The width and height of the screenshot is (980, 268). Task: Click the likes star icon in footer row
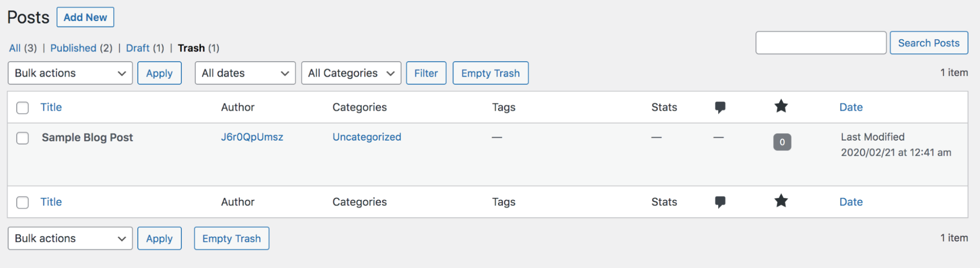781,201
